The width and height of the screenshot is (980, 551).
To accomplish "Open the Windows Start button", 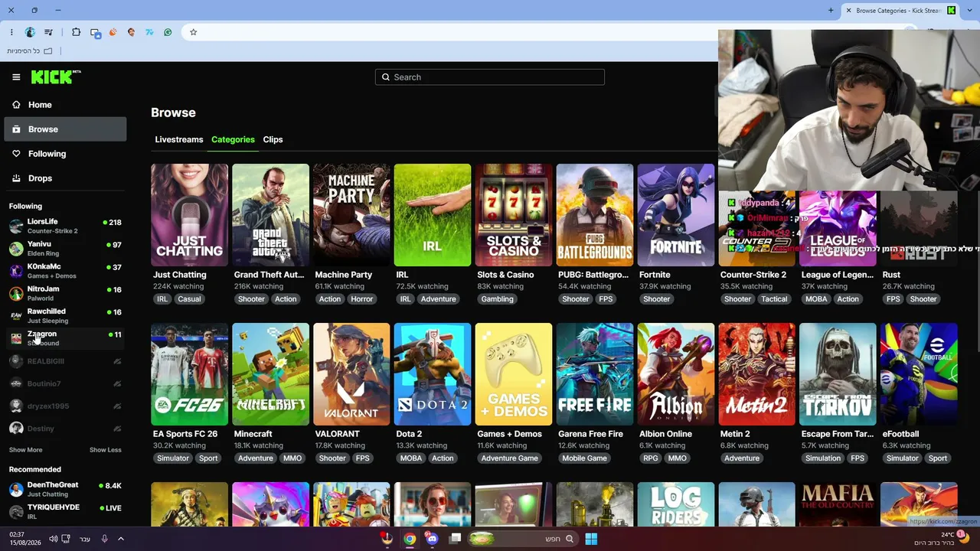I will 591,539.
